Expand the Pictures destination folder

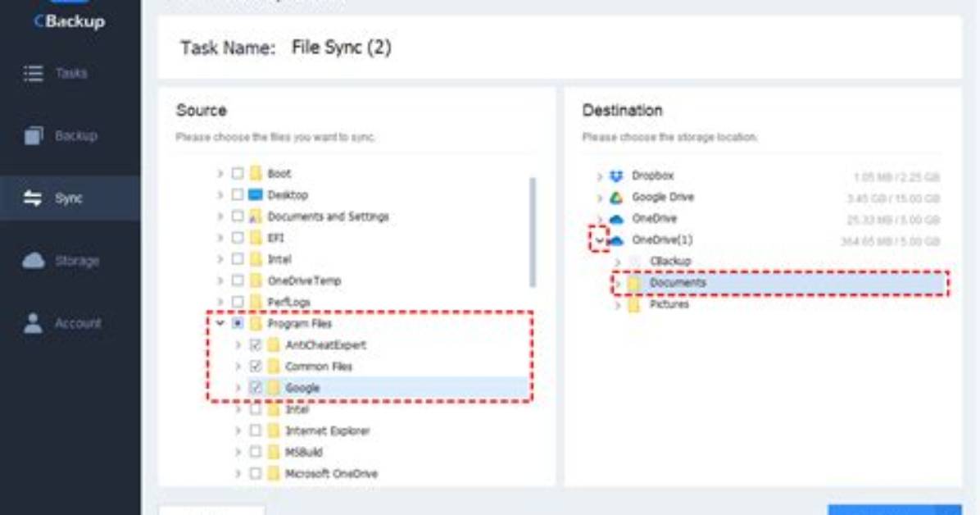point(618,305)
